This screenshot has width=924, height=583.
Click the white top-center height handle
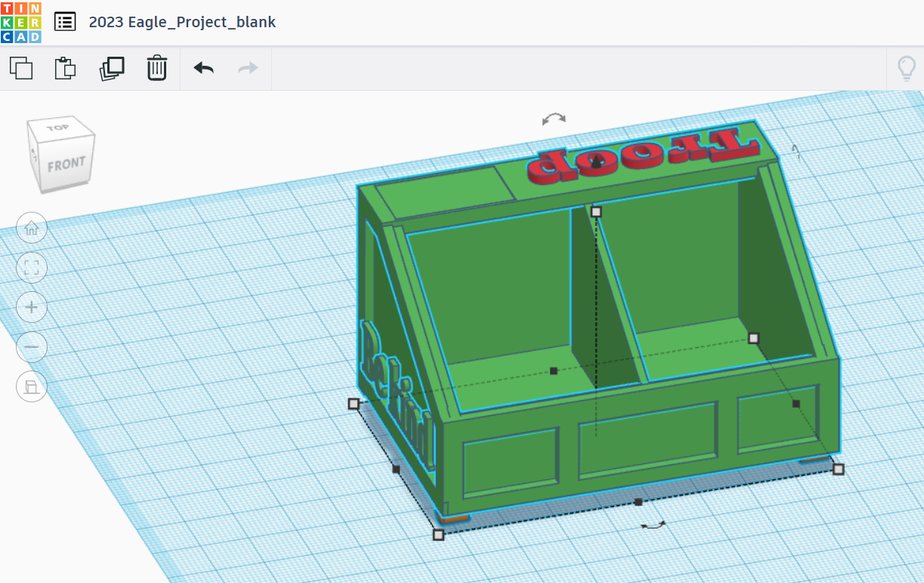point(596,212)
